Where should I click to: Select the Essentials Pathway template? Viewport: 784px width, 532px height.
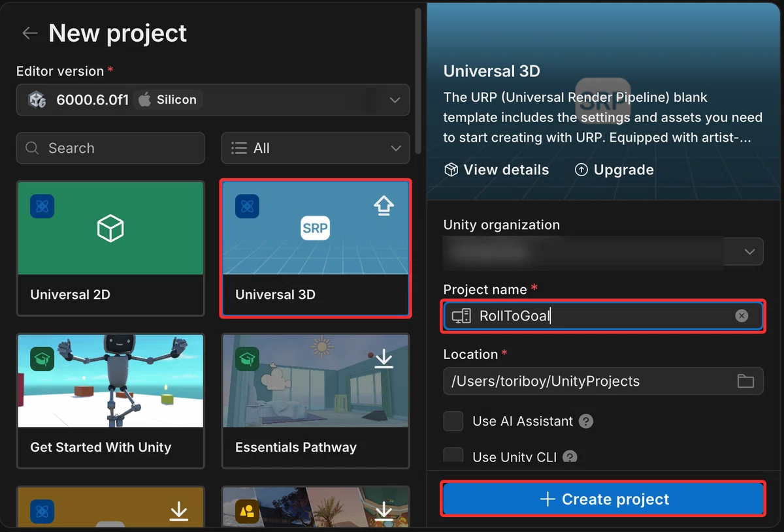[x=316, y=401]
